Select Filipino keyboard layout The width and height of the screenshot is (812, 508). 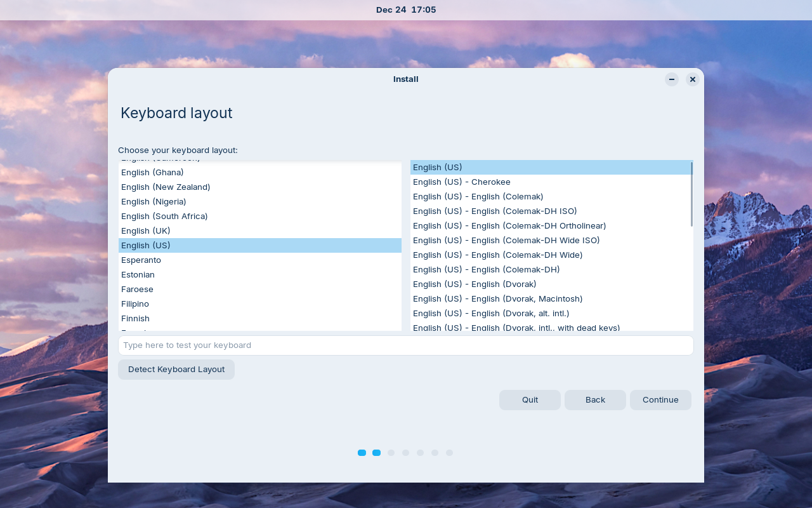(x=134, y=304)
